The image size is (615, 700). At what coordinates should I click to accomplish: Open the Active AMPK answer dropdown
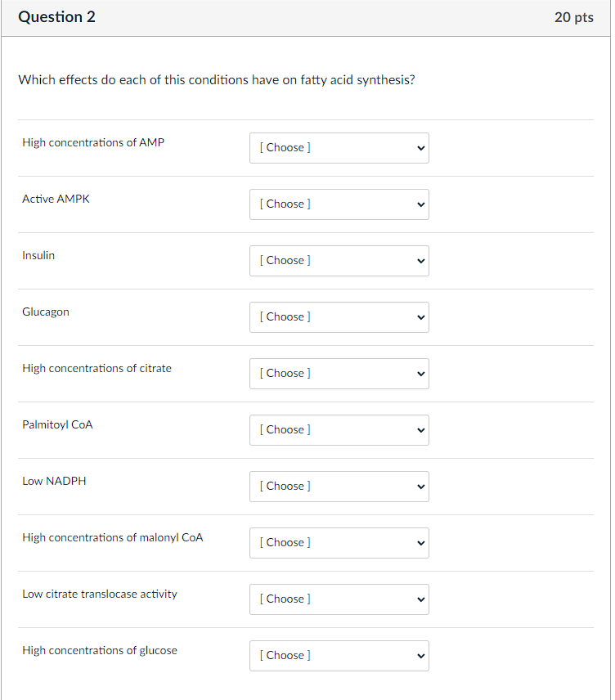pos(339,204)
